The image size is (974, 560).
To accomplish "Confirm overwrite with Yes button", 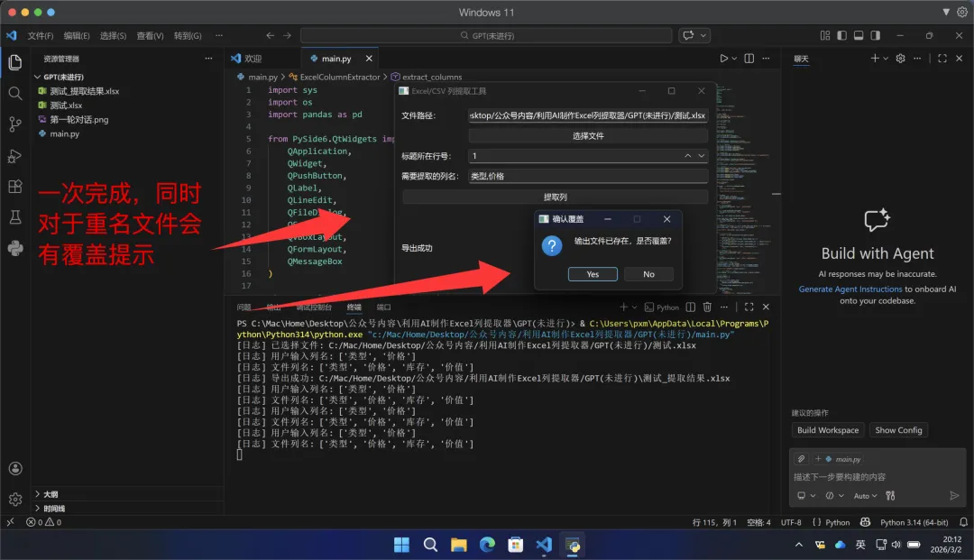I will click(x=593, y=274).
